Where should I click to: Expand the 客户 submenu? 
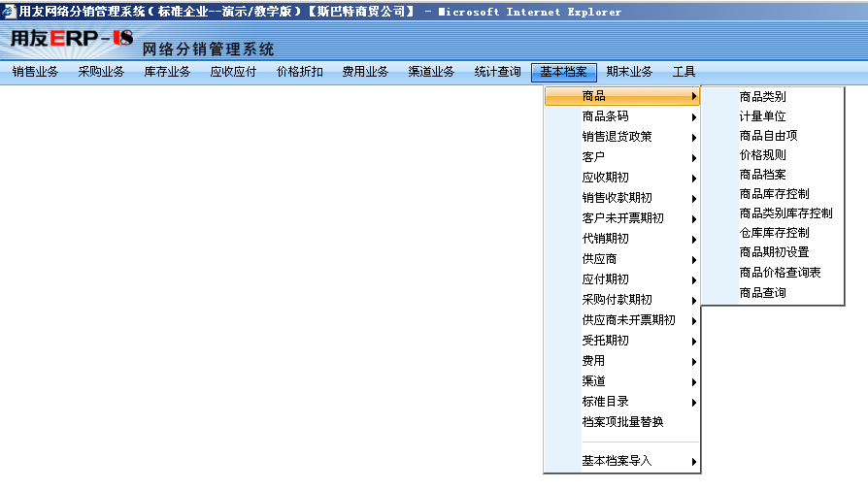pos(593,157)
